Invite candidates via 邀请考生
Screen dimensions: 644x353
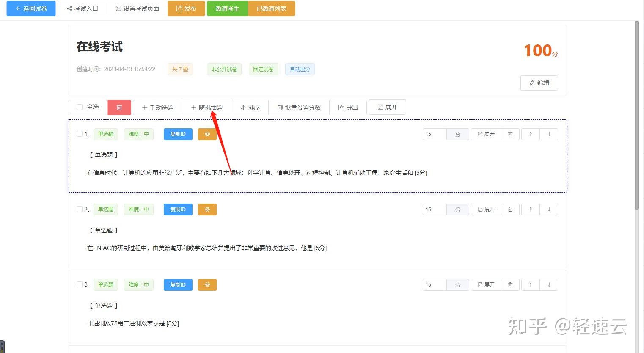[227, 8]
